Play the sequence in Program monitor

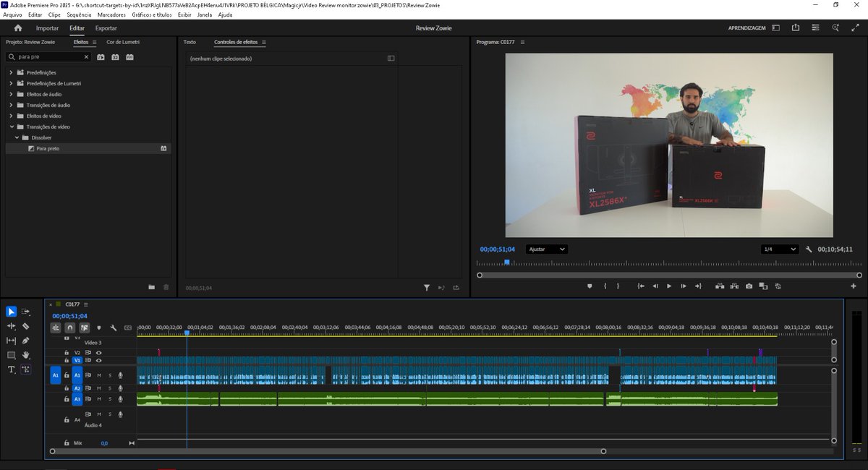tap(669, 286)
